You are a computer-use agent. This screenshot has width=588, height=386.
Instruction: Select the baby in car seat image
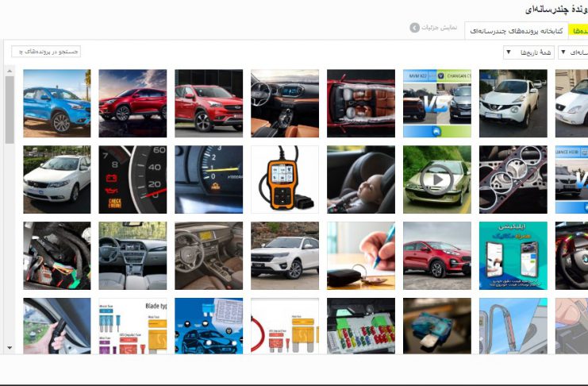point(360,179)
